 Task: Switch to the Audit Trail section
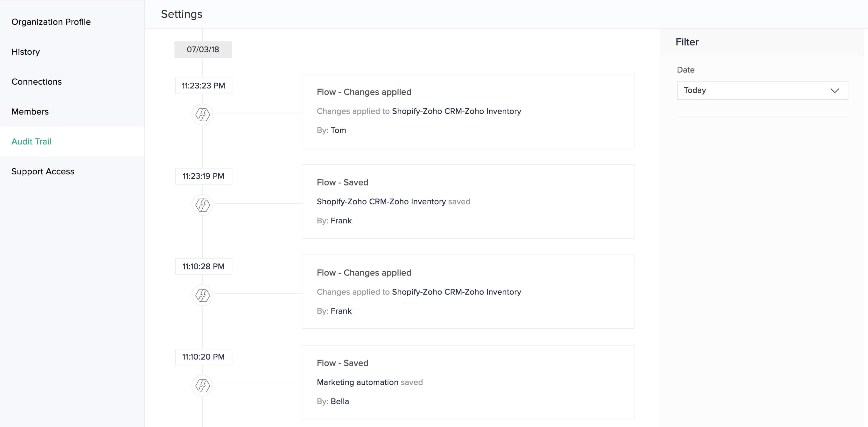31,142
